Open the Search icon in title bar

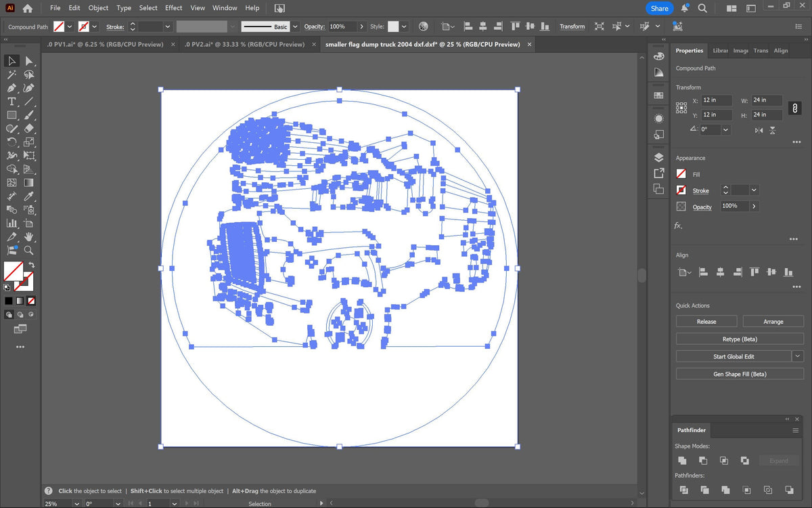pos(702,8)
